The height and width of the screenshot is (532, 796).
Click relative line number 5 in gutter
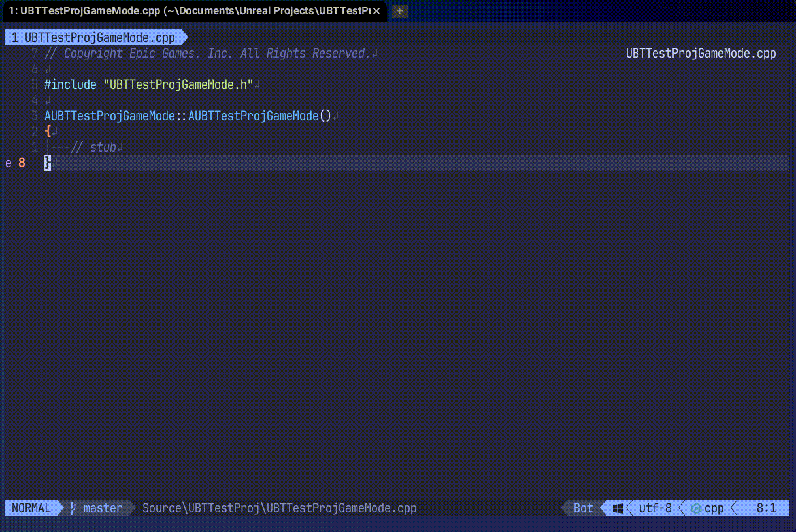coord(35,84)
